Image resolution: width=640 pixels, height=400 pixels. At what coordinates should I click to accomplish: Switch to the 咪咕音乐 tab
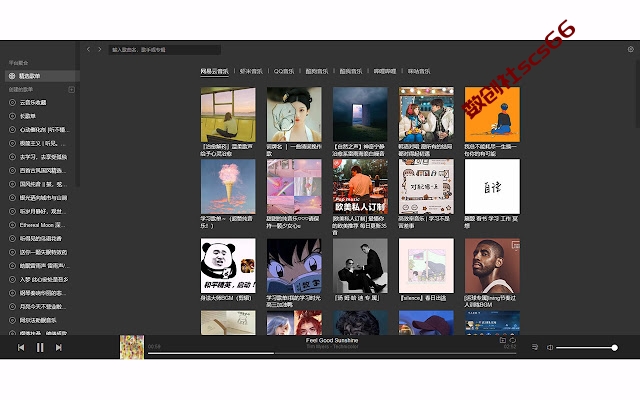(x=419, y=71)
